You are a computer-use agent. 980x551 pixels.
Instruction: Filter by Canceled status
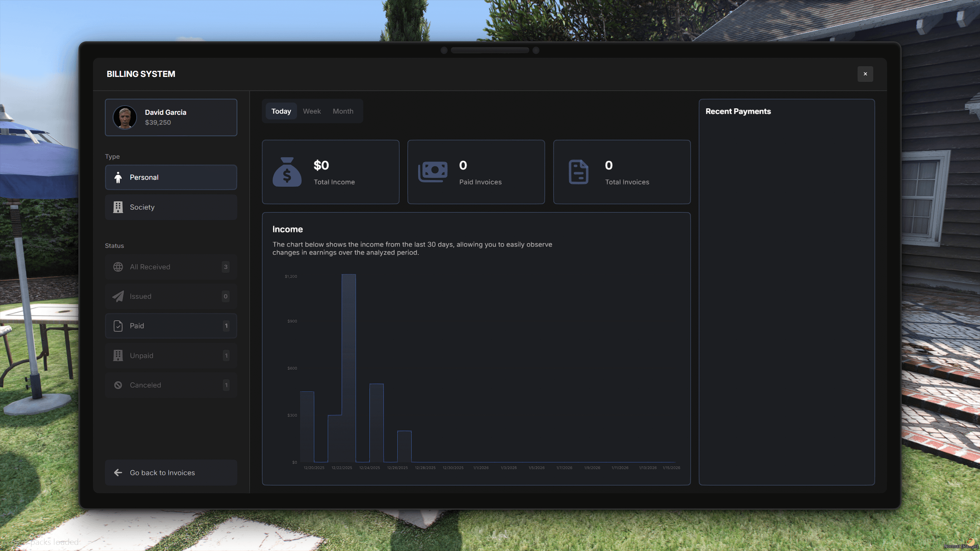click(x=171, y=385)
